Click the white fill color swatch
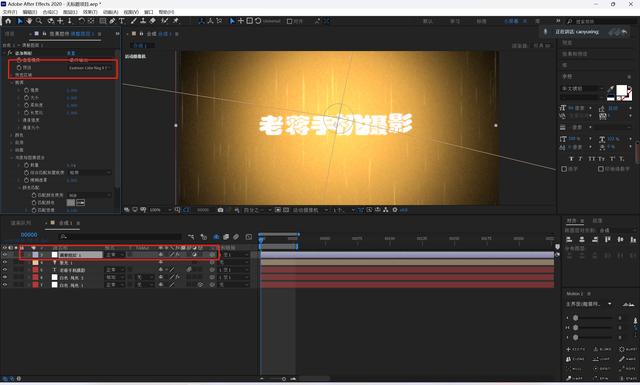The height and width of the screenshot is (385, 640). [622, 90]
